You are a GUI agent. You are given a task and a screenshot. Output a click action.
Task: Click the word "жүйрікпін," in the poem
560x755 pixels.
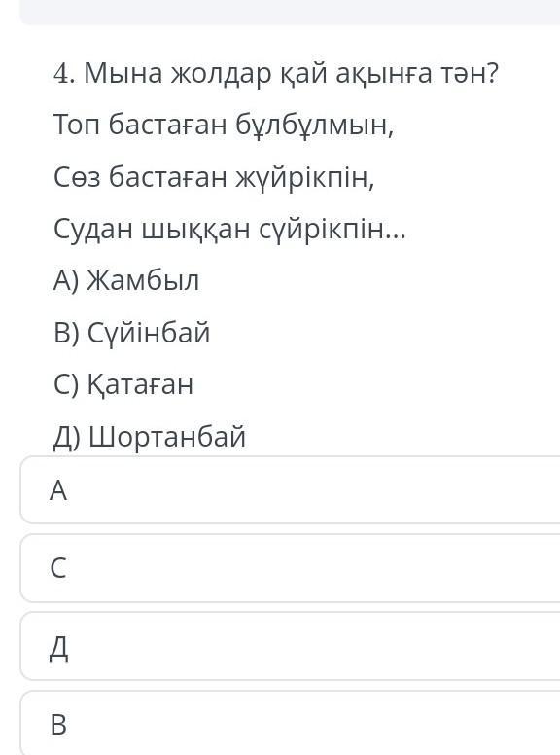(304, 178)
